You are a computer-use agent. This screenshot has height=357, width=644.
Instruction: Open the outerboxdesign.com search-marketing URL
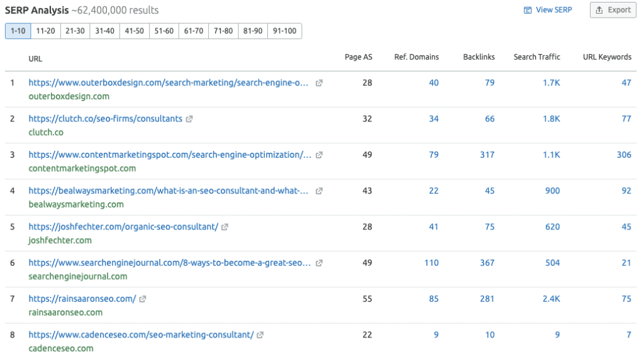[x=169, y=82]
